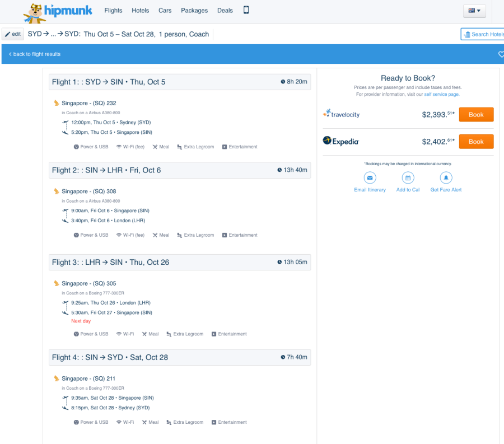The height and width of the screenshot is (444, 504).
Task: Click the Search Hotels button
Action: (x=483, y=34)
